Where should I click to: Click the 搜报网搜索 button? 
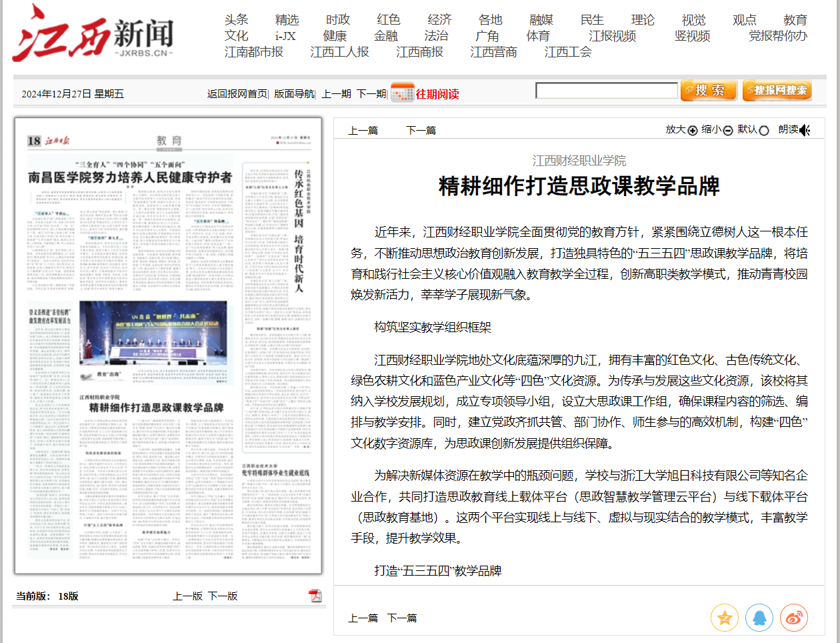click(x=777, y=91)
